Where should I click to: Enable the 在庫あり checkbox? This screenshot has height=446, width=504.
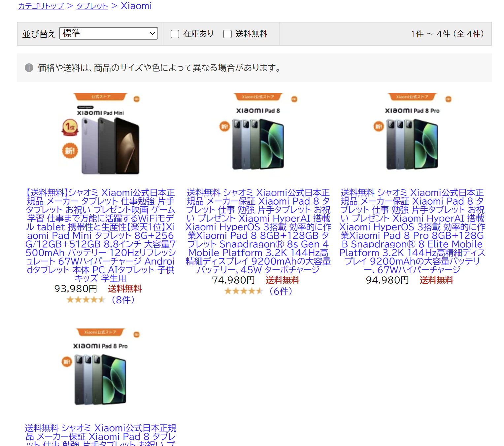(x=175, y=34)
